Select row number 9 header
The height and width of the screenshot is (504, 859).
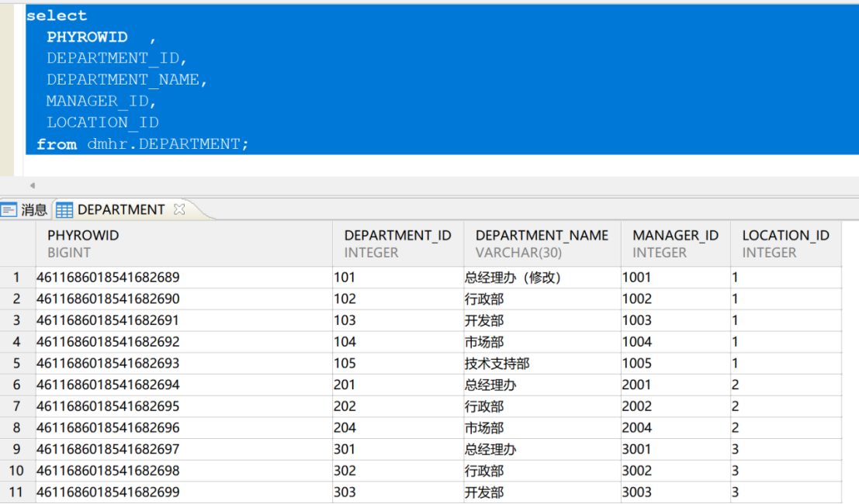18,449
